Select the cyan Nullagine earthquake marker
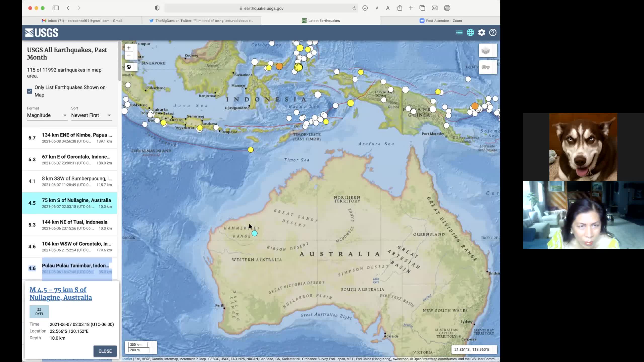The height and width of the screenshot is (362, 644). (x=255, y=234)
